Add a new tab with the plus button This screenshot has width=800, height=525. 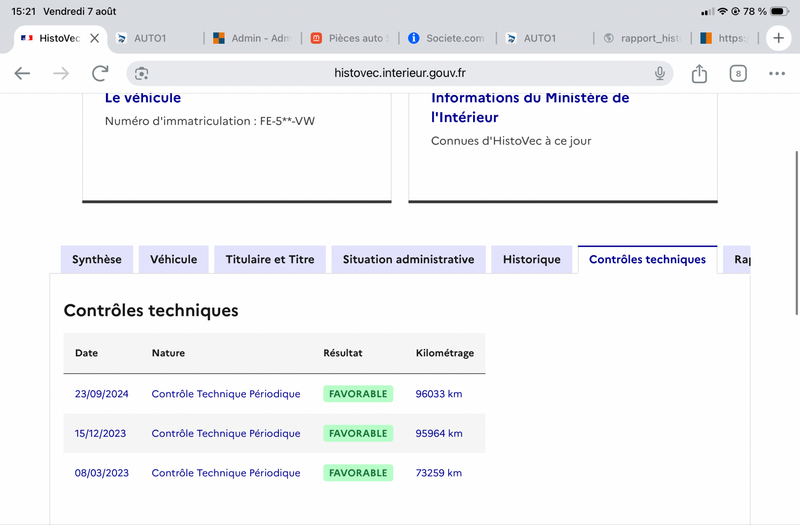pyautogui.click(x=779, y=38)
